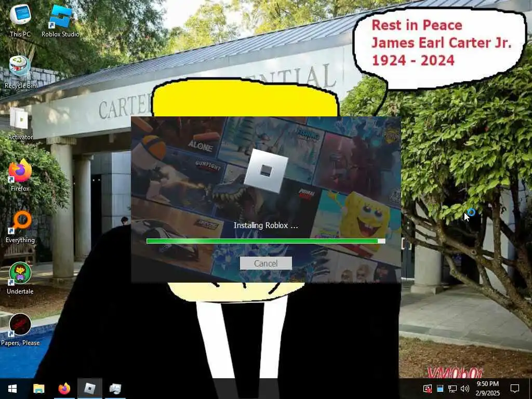Image resolution: width=532 pixels, height=399 pixels.
Task: Switch to the Roblox taskbar item
Action: 89,389
